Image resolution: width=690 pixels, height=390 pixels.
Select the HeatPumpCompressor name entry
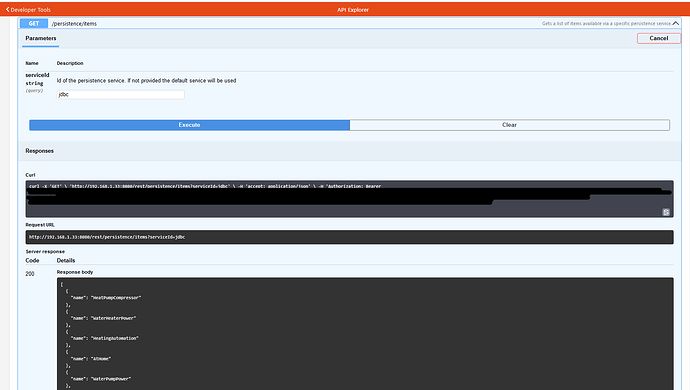coord(106,298)
